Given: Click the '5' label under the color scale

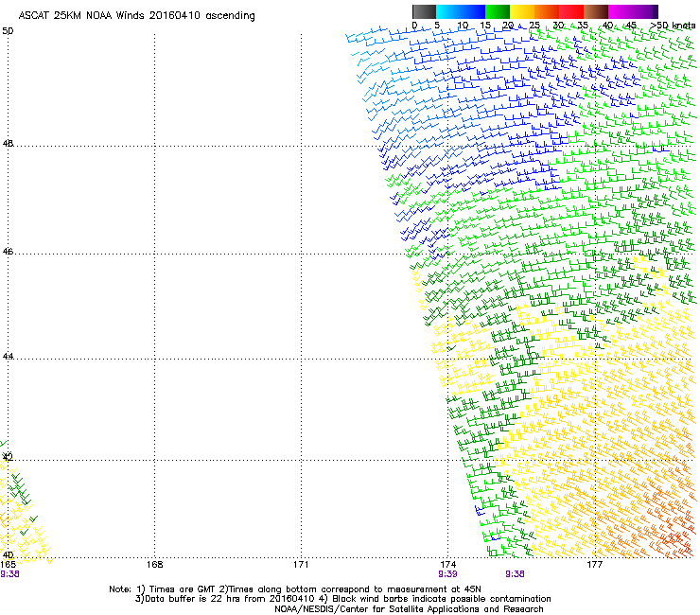Looking at the screenshot, I should click(x=437, y=26).
